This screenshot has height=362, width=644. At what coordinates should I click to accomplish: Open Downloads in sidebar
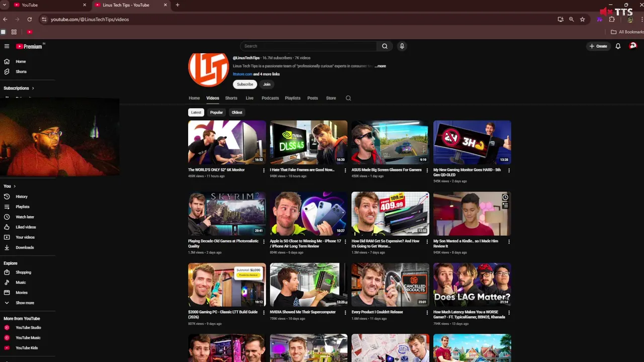25,247
